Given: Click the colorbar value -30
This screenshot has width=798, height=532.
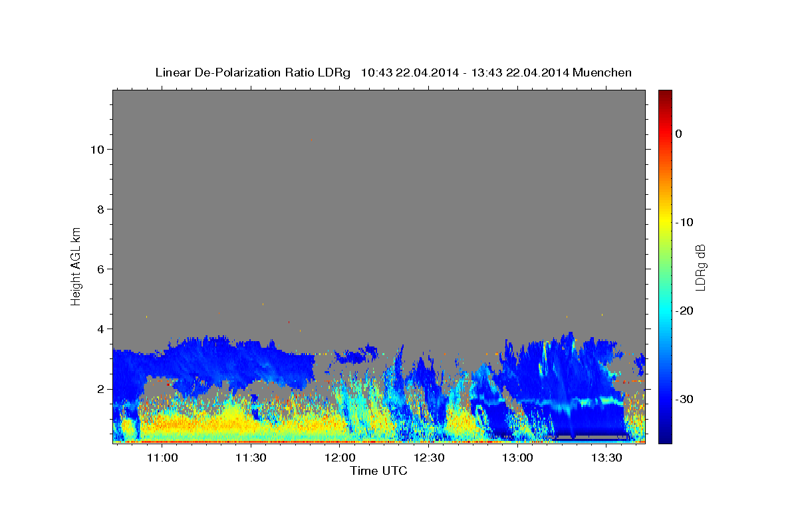Looking at the screenshot, I should click(685, 399).
